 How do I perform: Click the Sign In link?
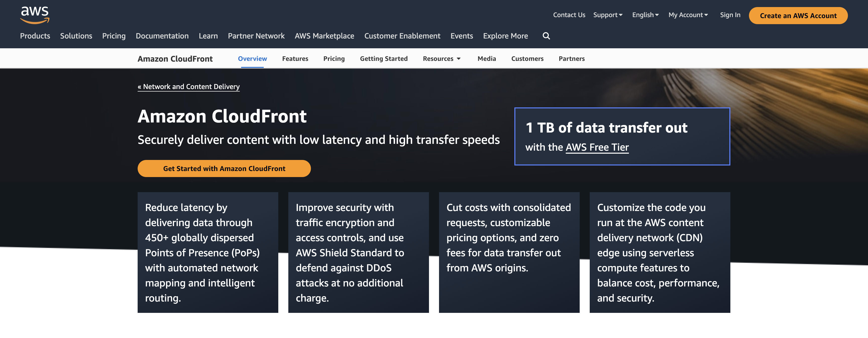(x=730, y=15)
